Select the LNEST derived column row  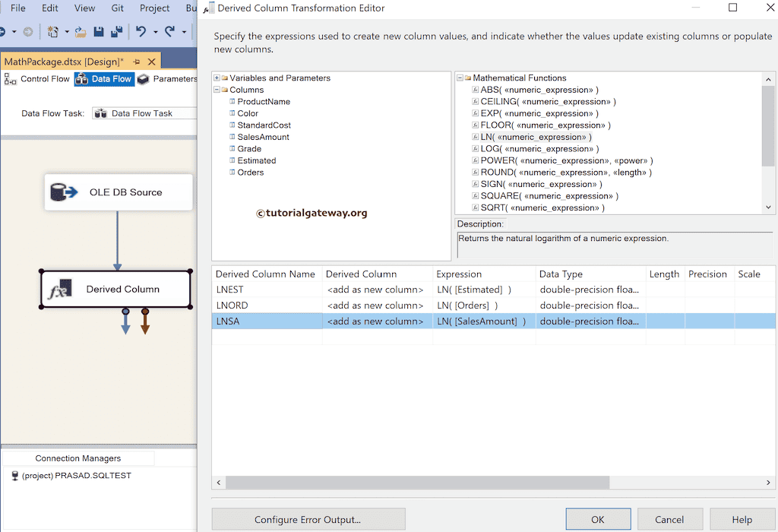(267, 290)
